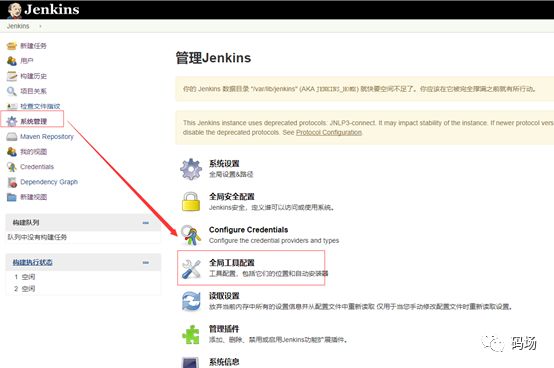The height and width of the screenshot is (368, 554).
Task: Click the 构建历史 notepad icon
Action: coord(12,76)
